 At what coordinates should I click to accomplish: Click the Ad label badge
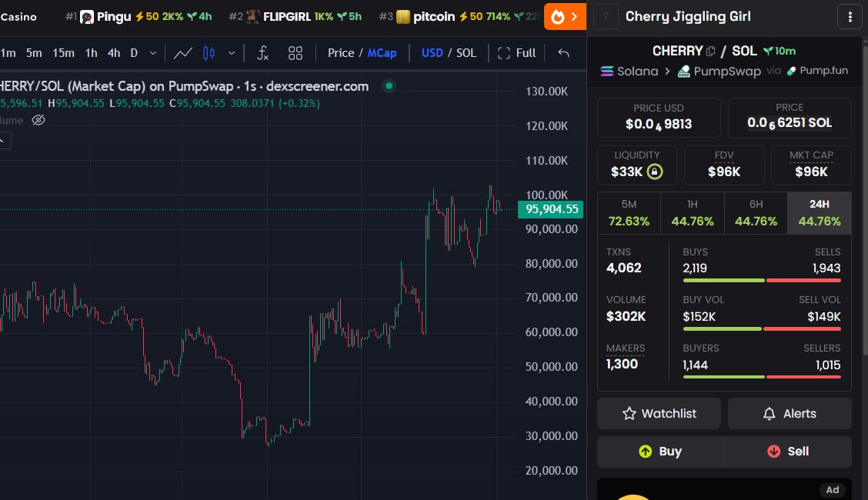pos(833,489)
